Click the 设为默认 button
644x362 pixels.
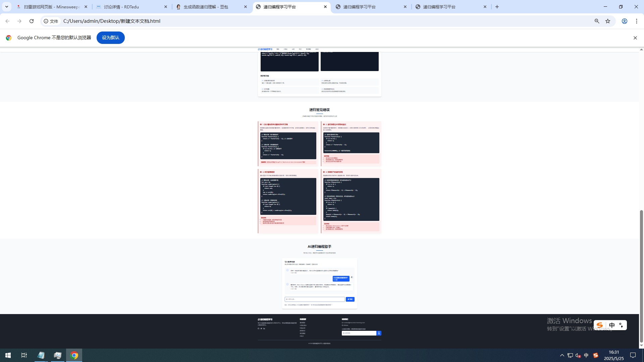[110, 38]
